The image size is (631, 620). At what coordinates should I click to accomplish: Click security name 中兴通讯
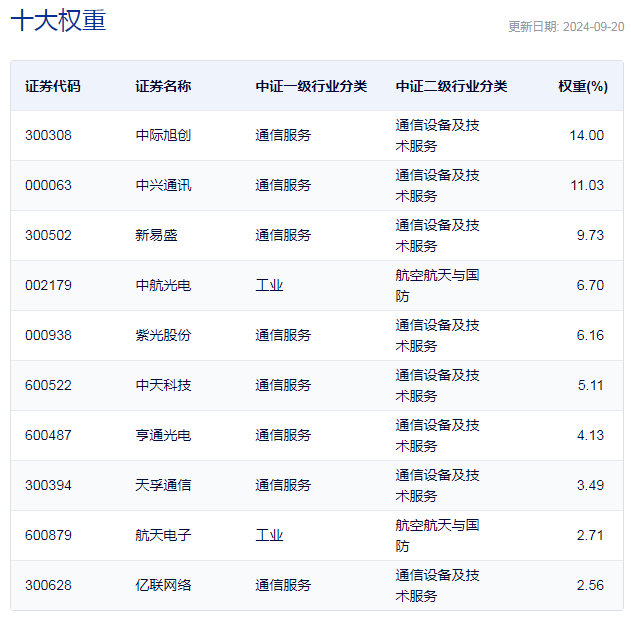click(163, 185)
